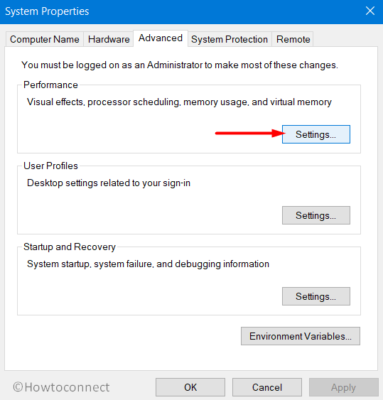Confirm with the OK button
Image resolution: width=383 pixels, height=400 pixels.
[x=190, y=387]
